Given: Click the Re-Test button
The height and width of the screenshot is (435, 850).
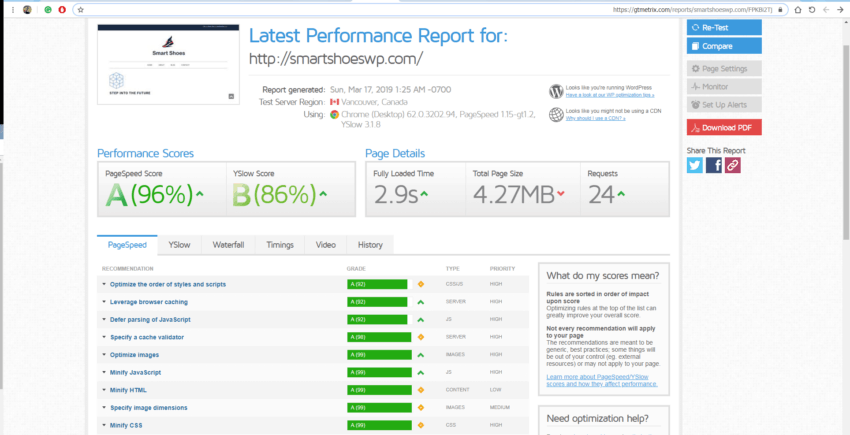Looking at the screenshot, I should 724,28.
